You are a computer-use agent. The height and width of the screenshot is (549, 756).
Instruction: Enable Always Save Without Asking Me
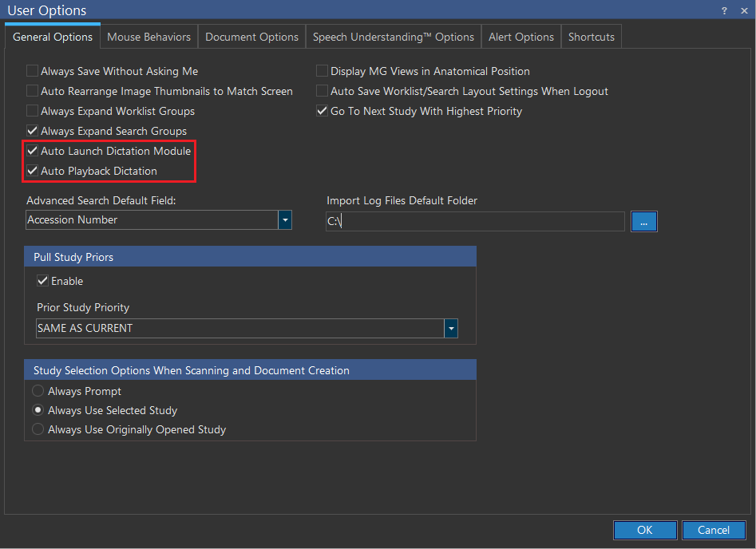pos(33,72)
